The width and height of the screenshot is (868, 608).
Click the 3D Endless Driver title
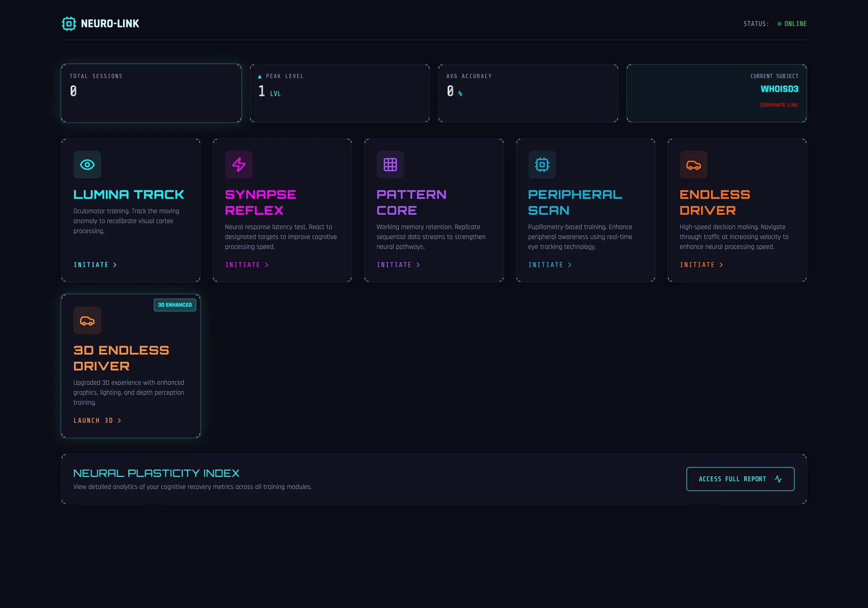(x=121, y=358)
